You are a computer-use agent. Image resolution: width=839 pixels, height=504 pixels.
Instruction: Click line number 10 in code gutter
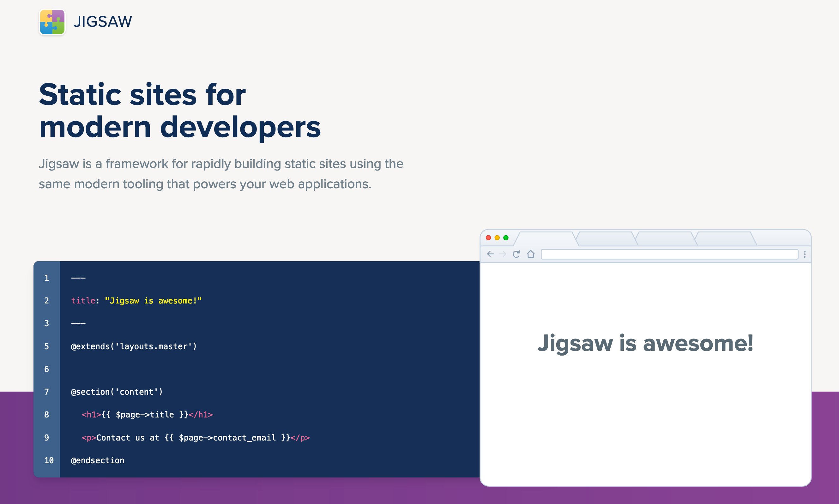[x=49, y=460]
